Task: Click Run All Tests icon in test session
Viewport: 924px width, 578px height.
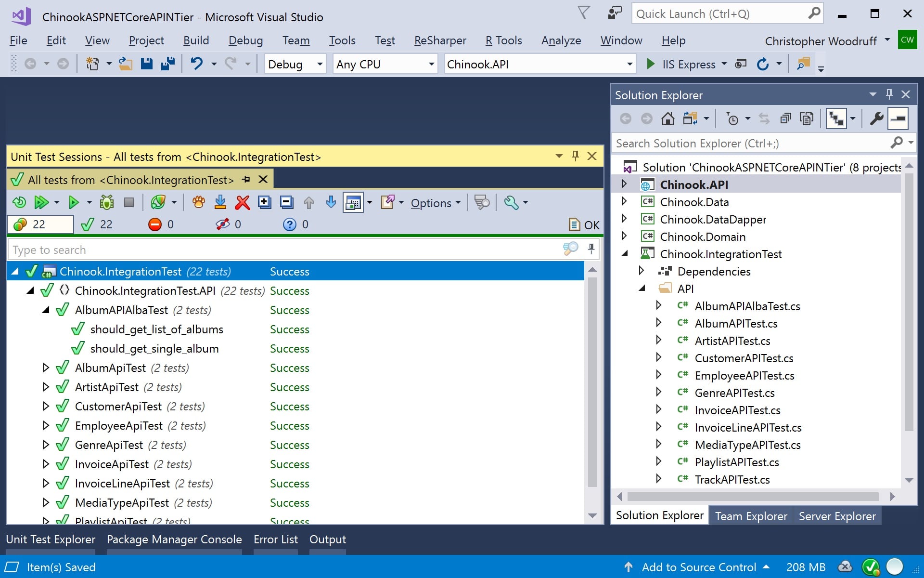Action: point(41,202)
